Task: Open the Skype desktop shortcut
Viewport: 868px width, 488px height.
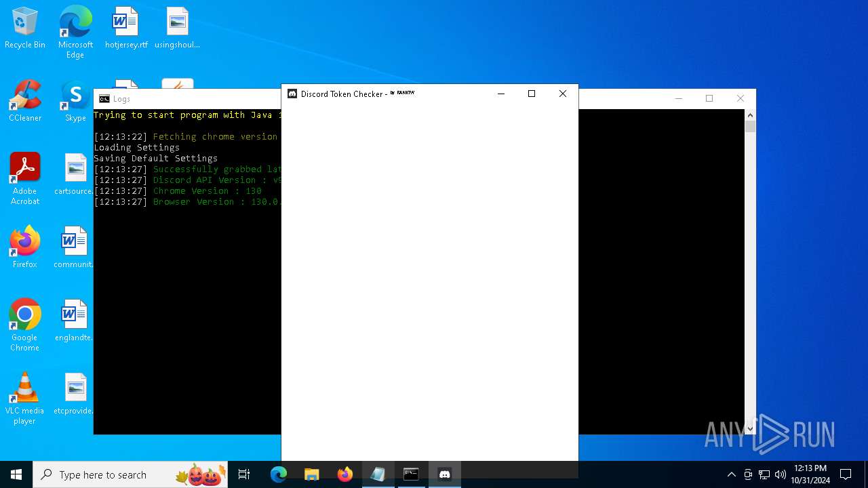Action: click(75, 102)
